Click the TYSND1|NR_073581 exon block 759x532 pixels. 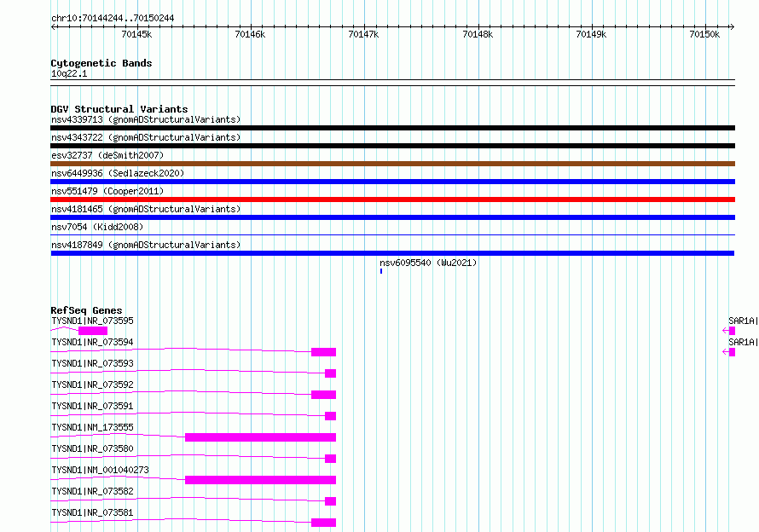coord(323,523)
